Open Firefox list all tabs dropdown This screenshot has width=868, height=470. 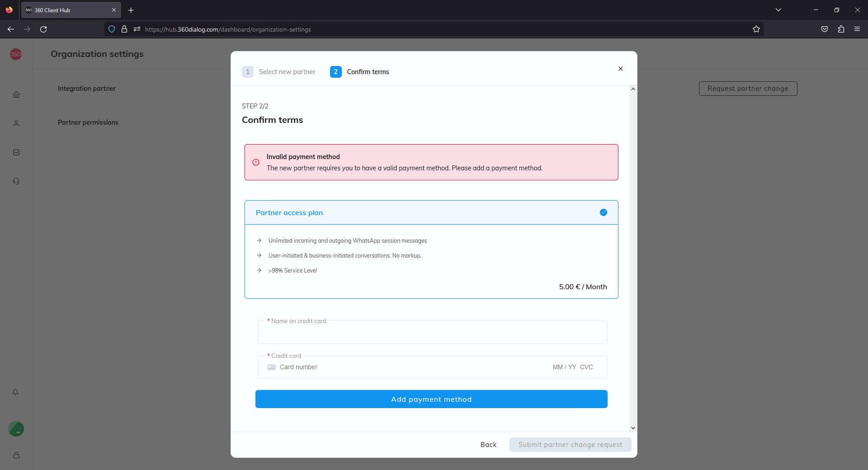tap(778, 10)
